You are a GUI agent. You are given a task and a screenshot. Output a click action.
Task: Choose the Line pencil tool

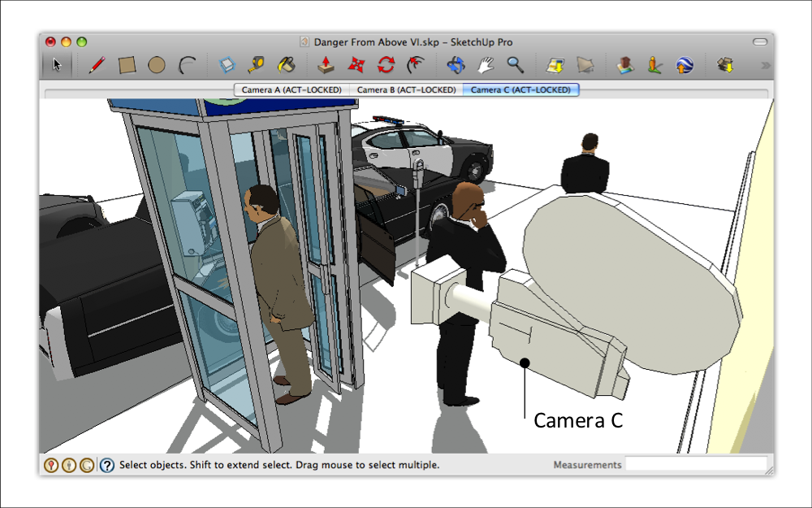pyautogui.click(x=97, y=65)
